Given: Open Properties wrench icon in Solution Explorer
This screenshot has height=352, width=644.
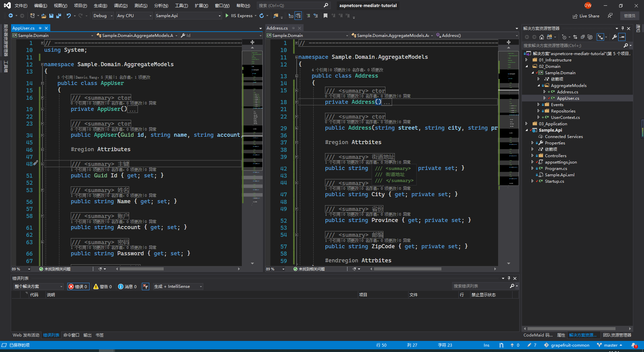Looking at the screenshot, I should pyautogui.click(x=614, y=37).
